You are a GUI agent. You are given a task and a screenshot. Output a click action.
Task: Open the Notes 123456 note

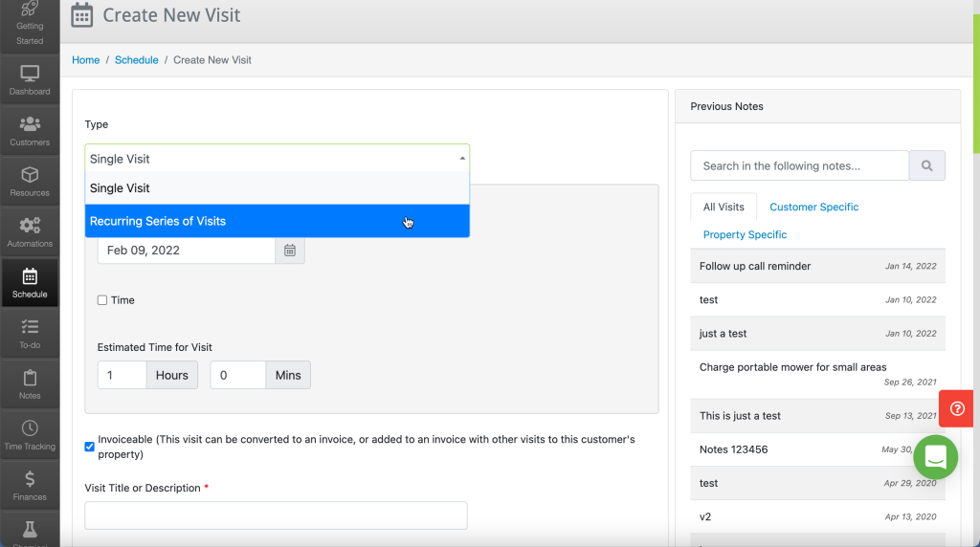(817, 449)
